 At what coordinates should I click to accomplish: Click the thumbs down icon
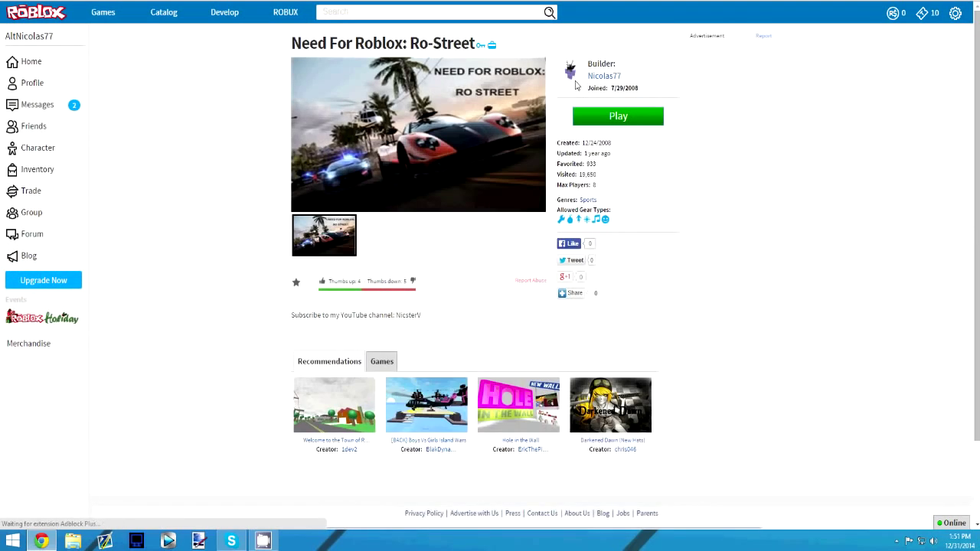click(x=413, y=281)
